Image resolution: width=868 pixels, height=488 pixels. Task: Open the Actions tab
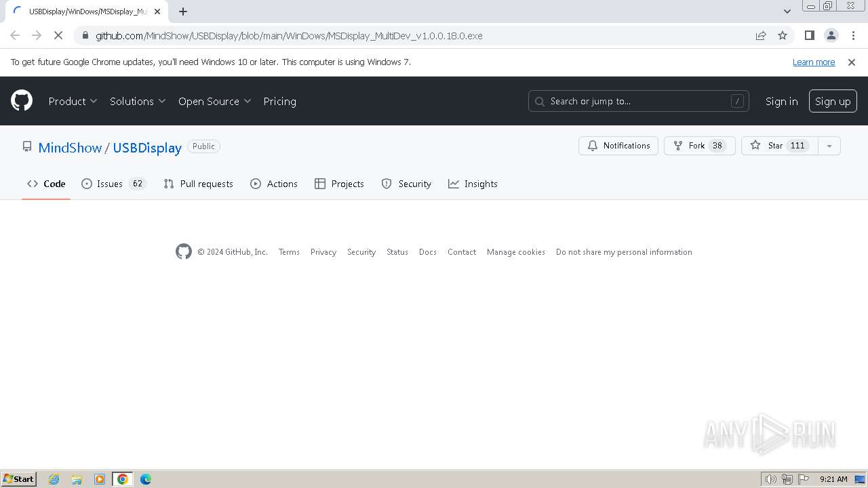pos(274,184)
